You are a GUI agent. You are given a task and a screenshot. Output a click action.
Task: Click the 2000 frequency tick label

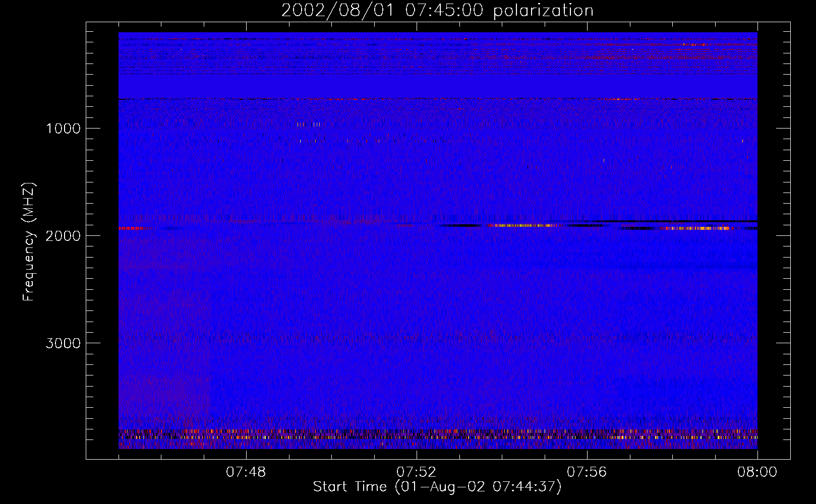pyautogui.click(x=63, y=236)
